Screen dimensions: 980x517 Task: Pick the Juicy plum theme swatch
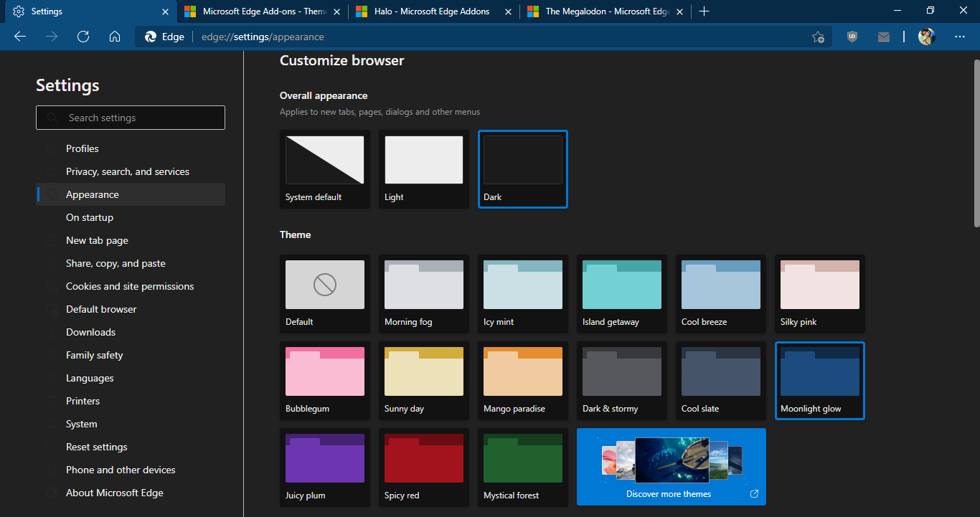[x=324, y=467]
